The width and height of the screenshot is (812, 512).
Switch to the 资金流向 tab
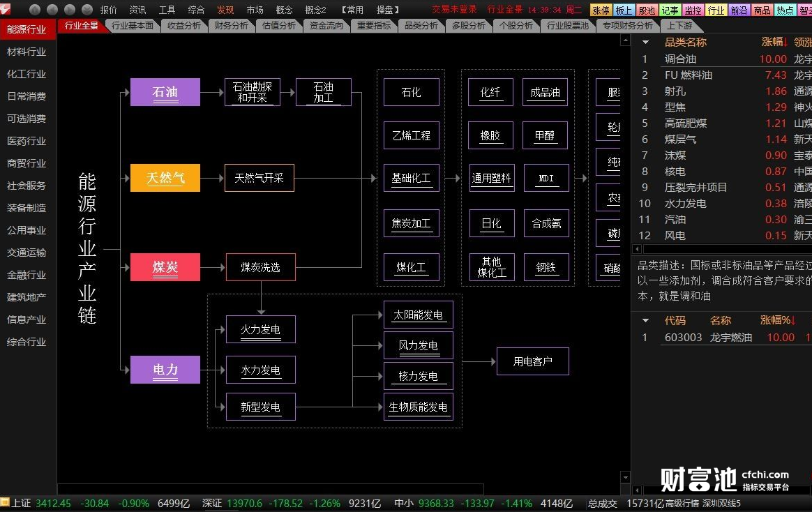[x=326, y=25]
